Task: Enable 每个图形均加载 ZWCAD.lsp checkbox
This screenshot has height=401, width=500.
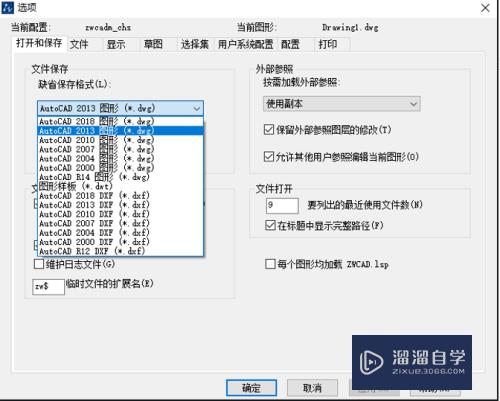Action: coord(270,264)
